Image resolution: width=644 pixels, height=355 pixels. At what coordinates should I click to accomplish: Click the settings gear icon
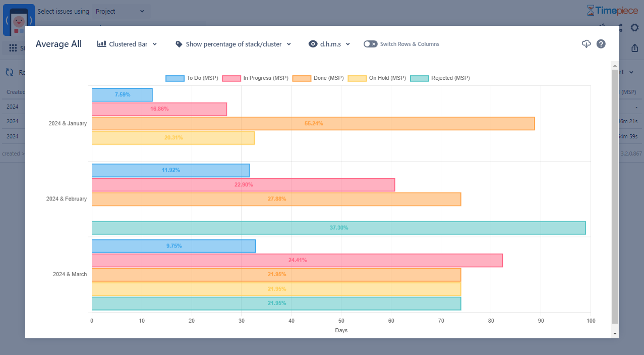pyautogui.click(x=634, y=28)
